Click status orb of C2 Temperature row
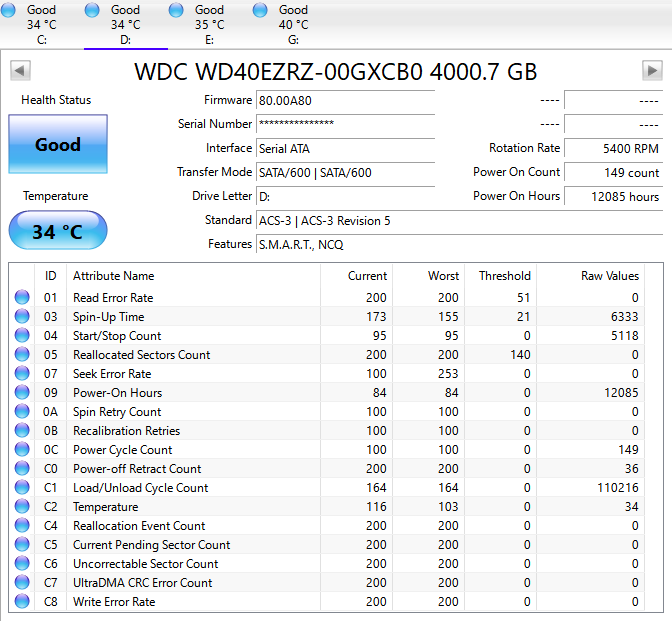Viewport: 672px width, 621px height. [x=22, y=506]
